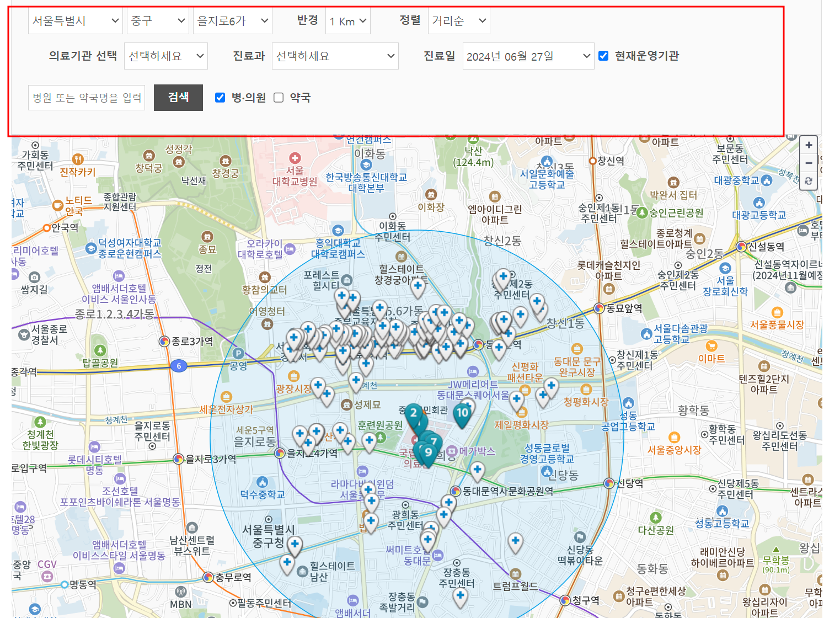Click the 검색 search button

178,97
